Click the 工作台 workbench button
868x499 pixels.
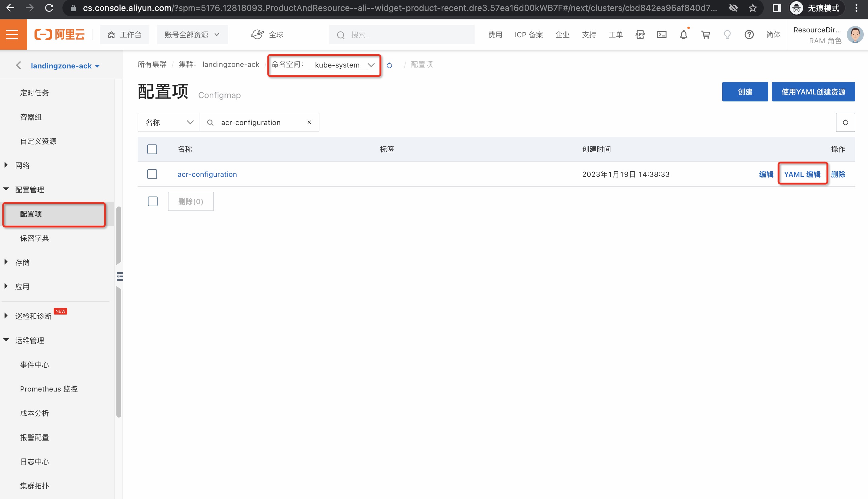(125, 34)
